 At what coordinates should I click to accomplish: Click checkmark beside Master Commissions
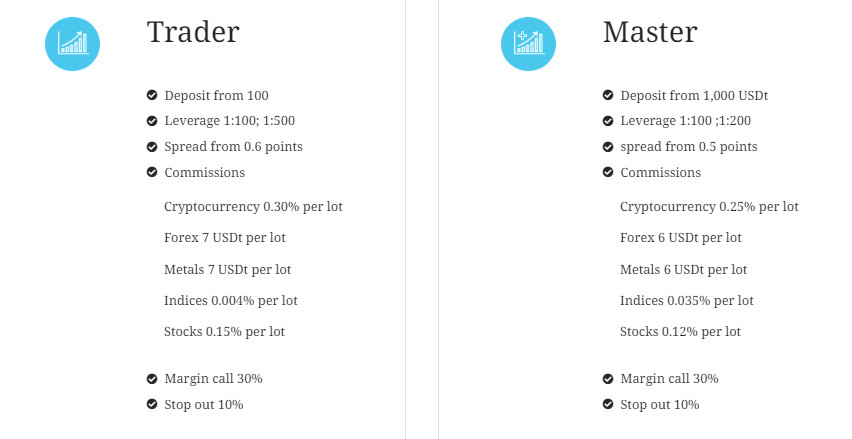click(x=608, y=172)
